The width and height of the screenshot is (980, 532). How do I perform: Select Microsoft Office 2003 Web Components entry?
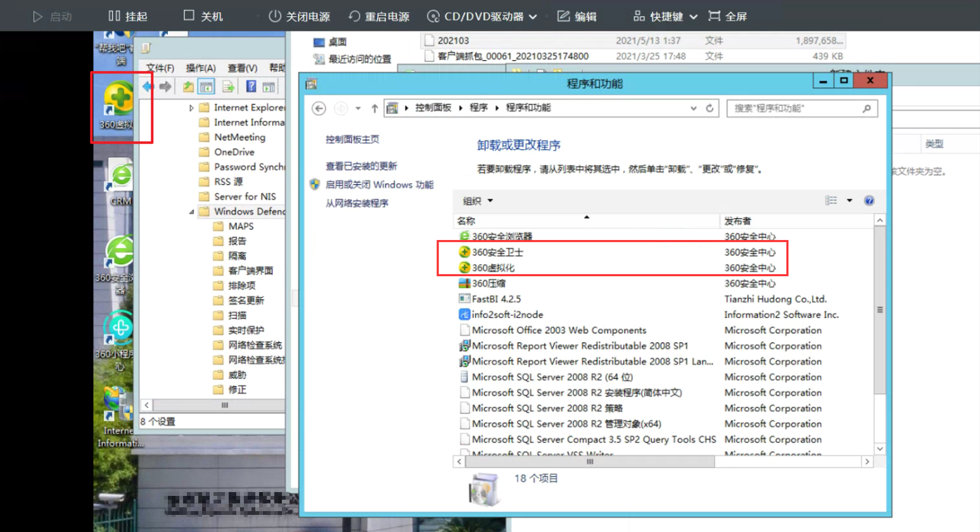[x=663, y=330]
